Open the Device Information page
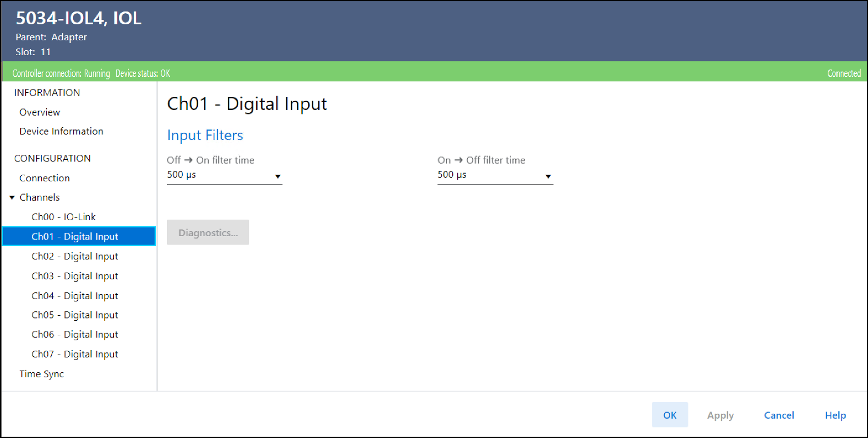This screenshot has height=438, width=868. tap(61, 131)
